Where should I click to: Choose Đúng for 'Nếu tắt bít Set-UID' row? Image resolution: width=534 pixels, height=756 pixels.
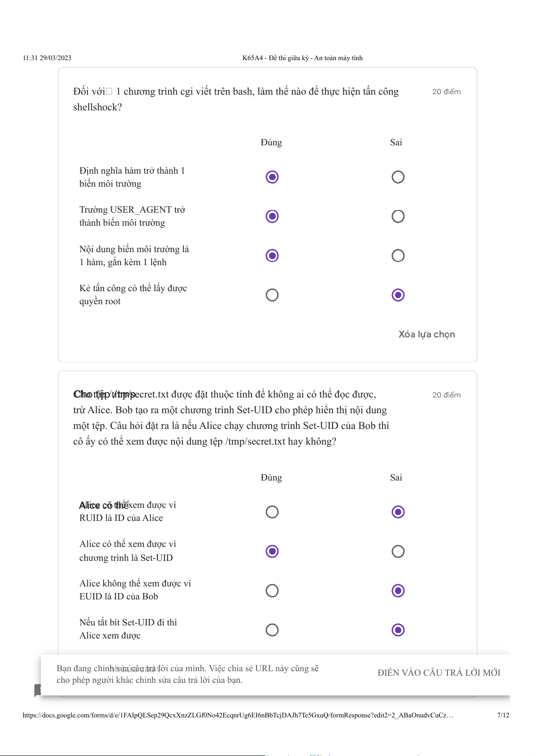click(x=272, y=630)
